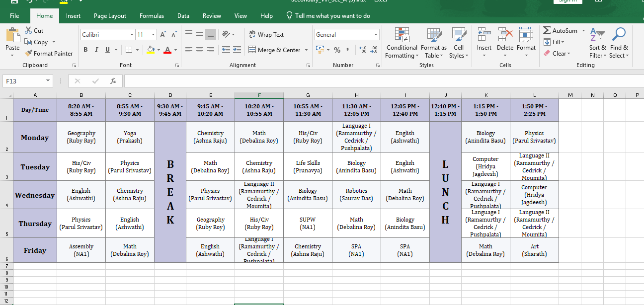Apply percent style format
Screen dimensions: 644x305
coord(337,50)
